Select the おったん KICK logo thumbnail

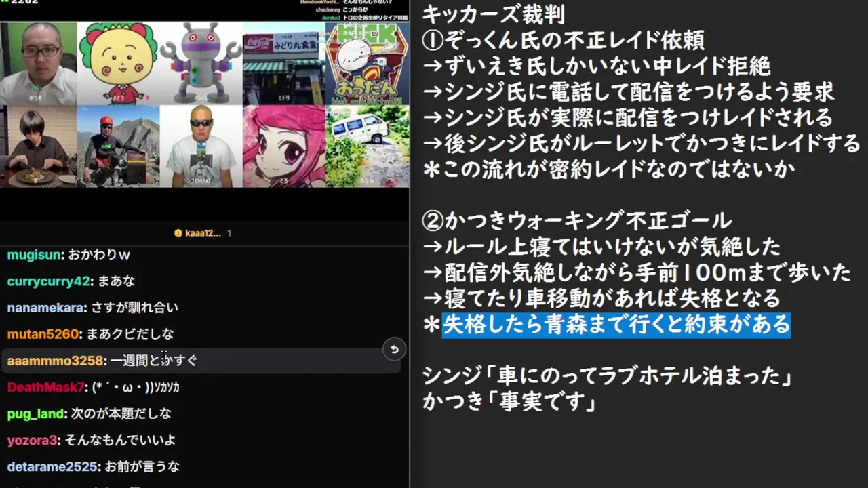click(367, 64)
